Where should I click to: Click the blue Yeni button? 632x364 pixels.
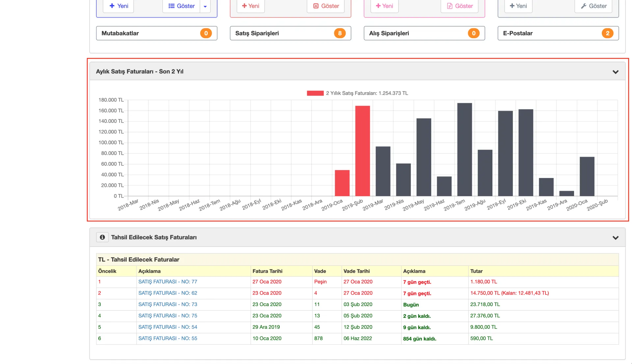(118, 6)
